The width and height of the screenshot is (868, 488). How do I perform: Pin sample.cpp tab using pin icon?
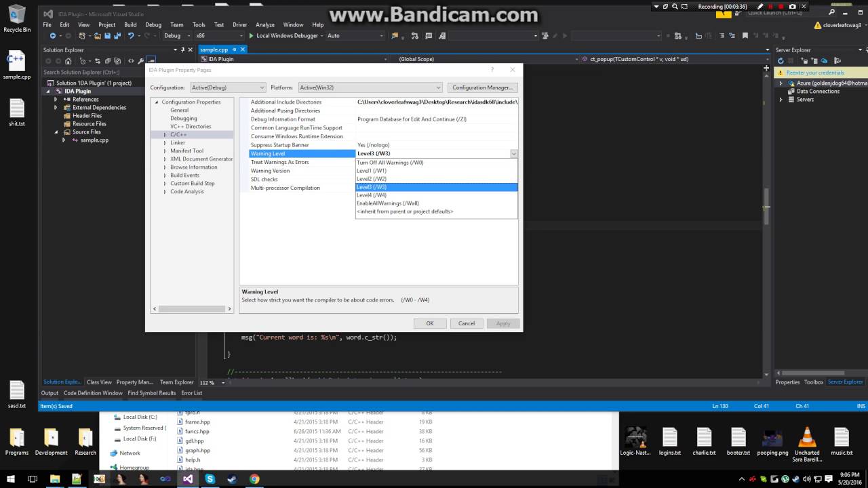pyautogui.click(x=235, y=49)
